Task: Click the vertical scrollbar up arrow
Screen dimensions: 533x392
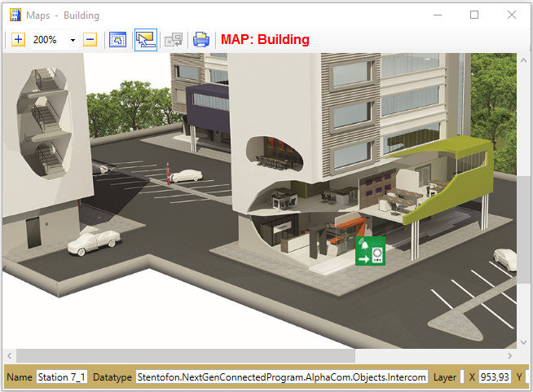Action: pyautogui.click(x=524, y=61)
